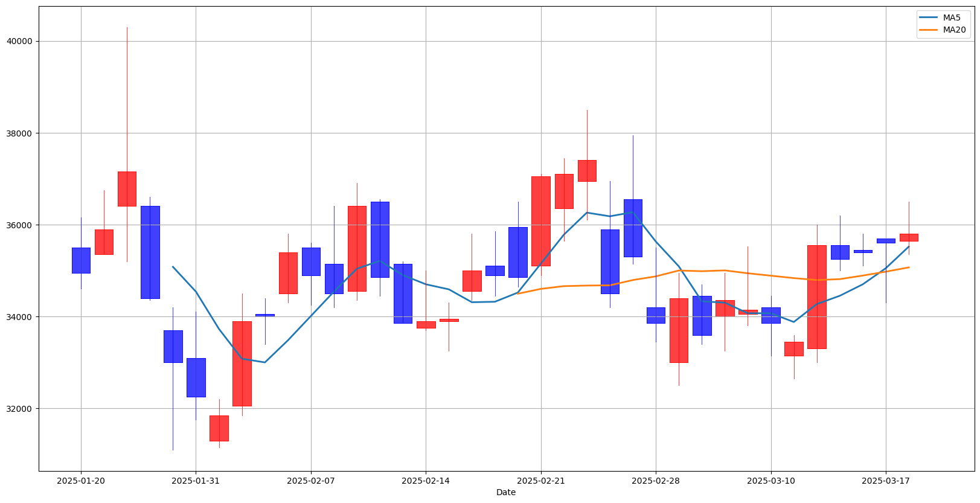Select the 2025-02-07 date label
980x503 pixels.
311,481
